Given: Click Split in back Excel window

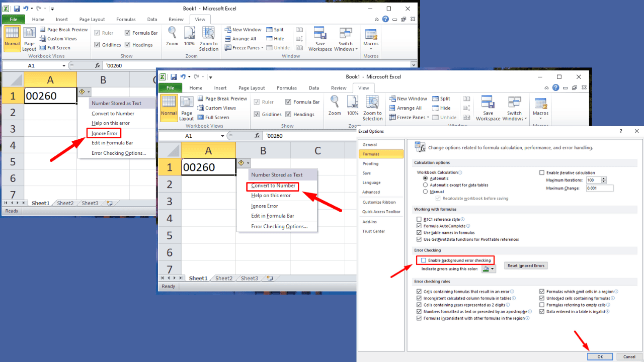Looking at the screenshot, I should pos(275,30).
